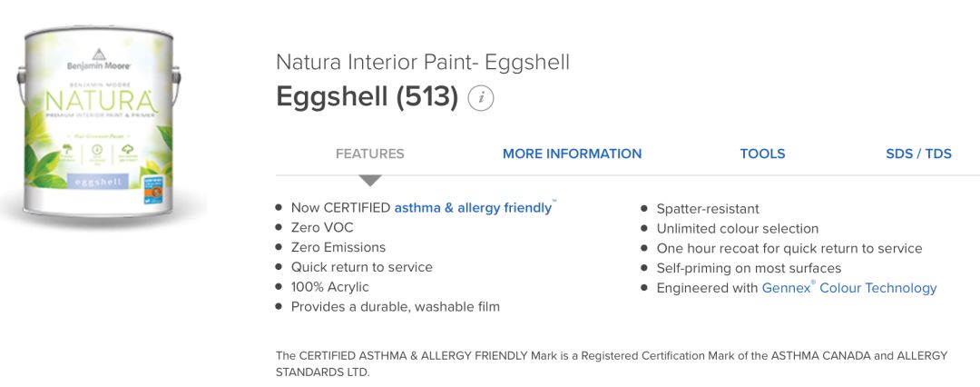Click the Spatter-resistant feature item

click(x=708, y=209)
